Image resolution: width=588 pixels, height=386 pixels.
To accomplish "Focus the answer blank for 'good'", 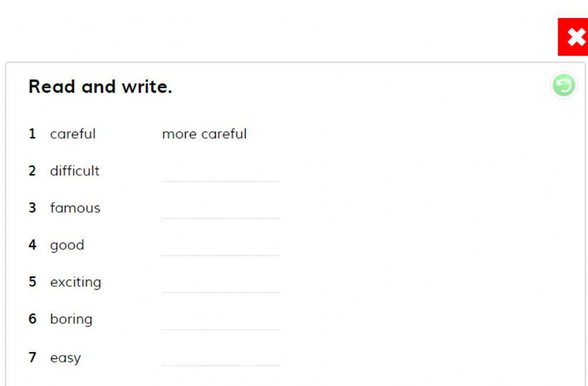I will point(220,247).
